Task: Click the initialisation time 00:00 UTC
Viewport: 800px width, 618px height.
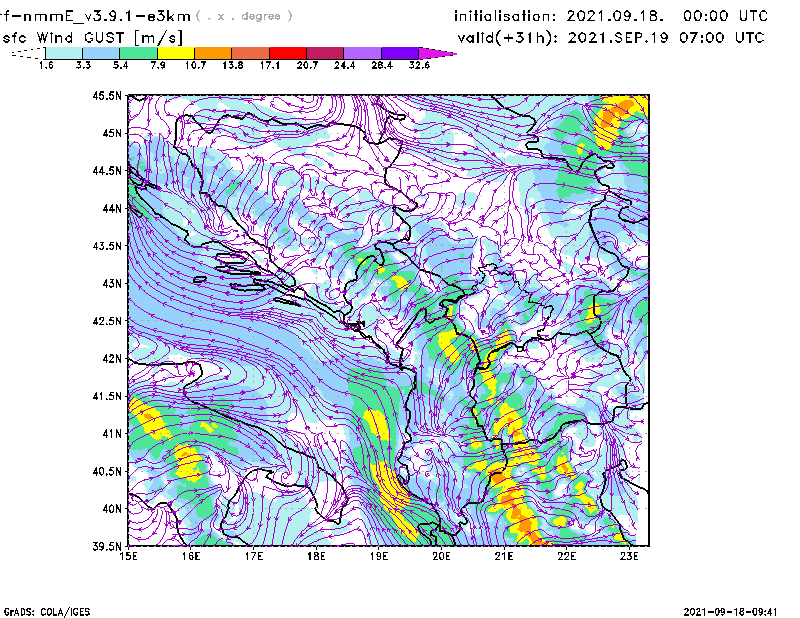Action: [x=726, y=16]
